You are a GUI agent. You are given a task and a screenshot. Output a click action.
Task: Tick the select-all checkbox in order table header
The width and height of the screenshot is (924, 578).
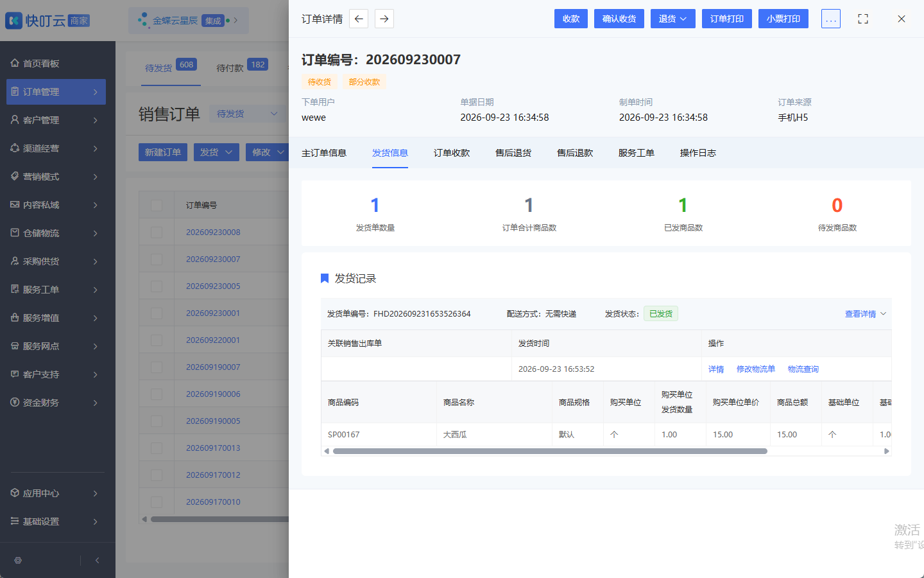point(157,205)
